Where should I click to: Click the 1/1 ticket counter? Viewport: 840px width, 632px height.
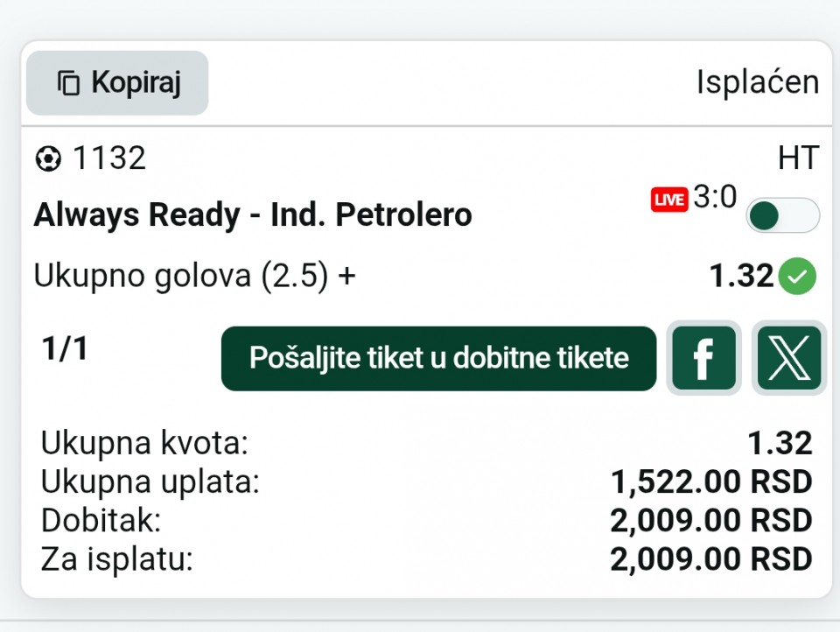65,349
